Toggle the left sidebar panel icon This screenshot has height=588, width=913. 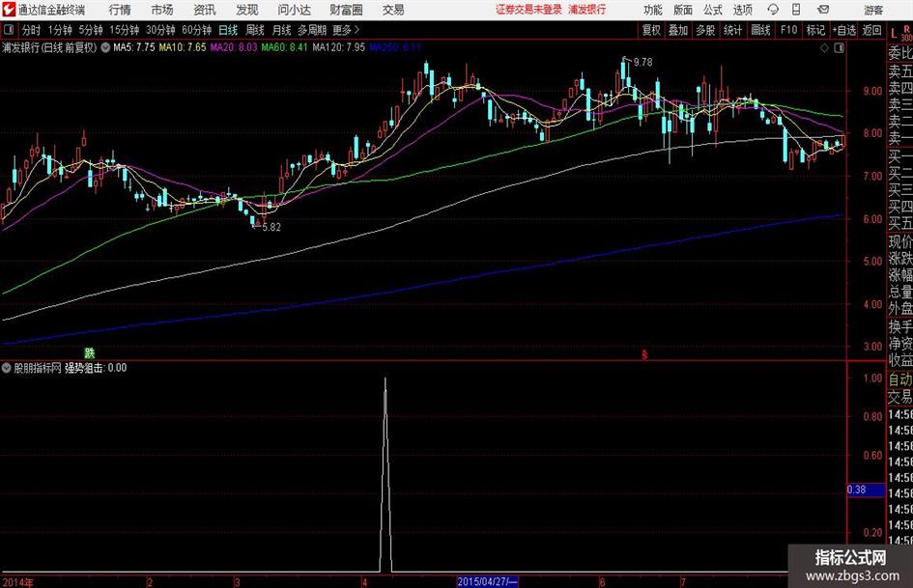pos(8,30)
